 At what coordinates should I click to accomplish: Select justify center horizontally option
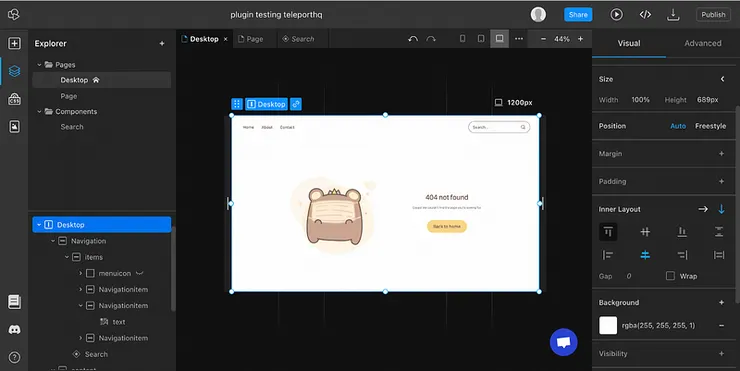(x=645, y=255)
